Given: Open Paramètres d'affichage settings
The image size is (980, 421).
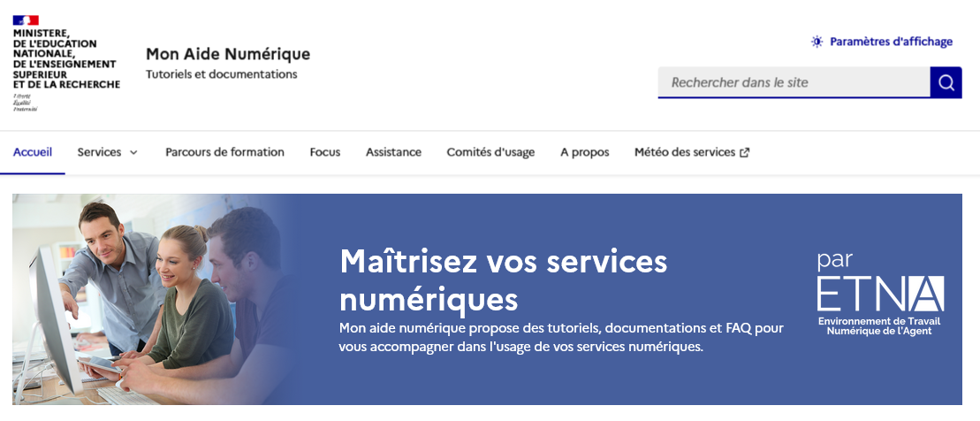Looking at the screenshot, I should tap(891, 42).
